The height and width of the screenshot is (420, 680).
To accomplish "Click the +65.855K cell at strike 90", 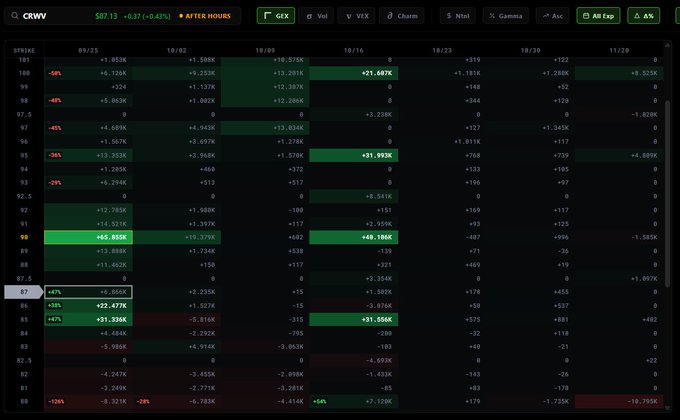I will (x=88, y=237).
